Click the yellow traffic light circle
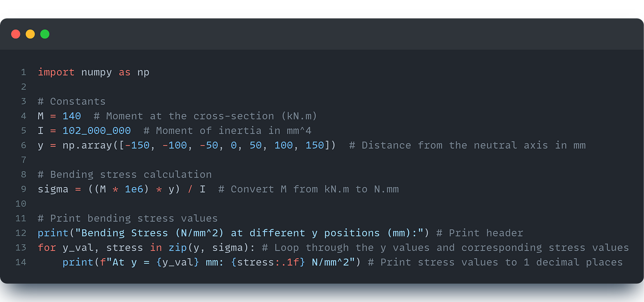 click(30, 34)
